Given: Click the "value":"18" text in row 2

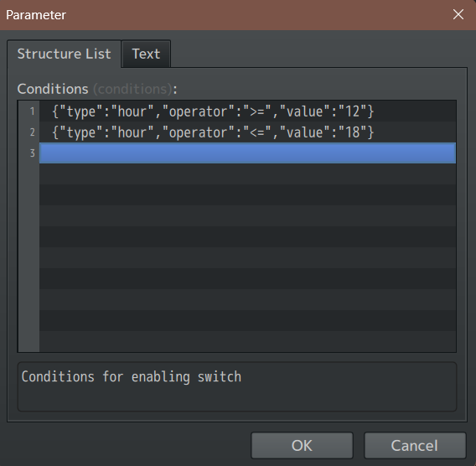Looking at the screenshot, I should click(323, 132).
